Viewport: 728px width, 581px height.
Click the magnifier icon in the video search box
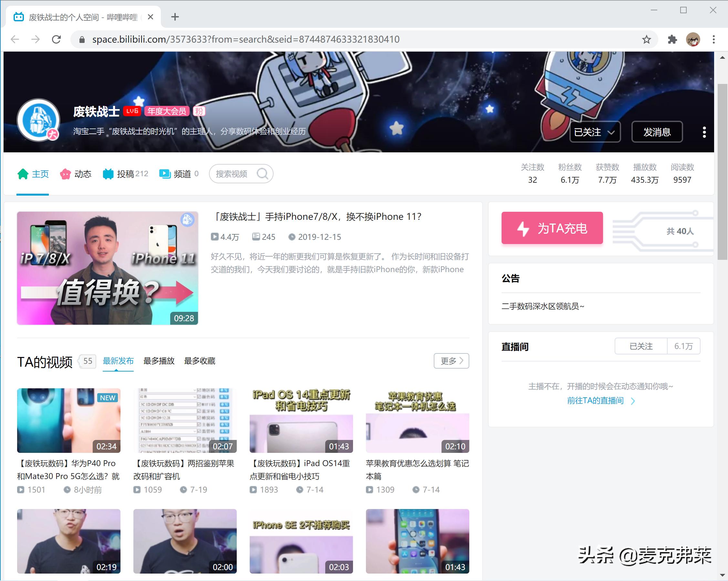(263, 173)
